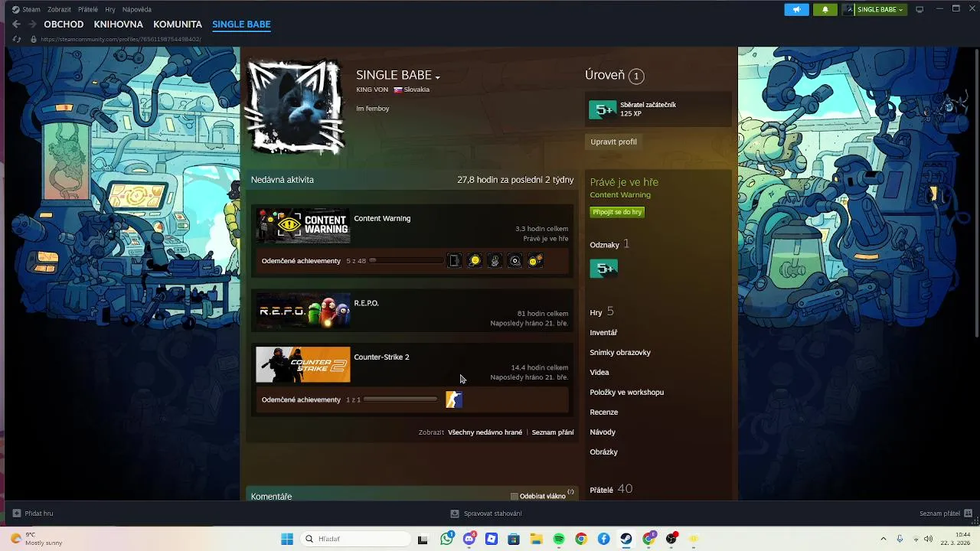The height and width of the screenshot is (551, 980).
Task: Click the comments help question mark icon
Action: (570, 492)
